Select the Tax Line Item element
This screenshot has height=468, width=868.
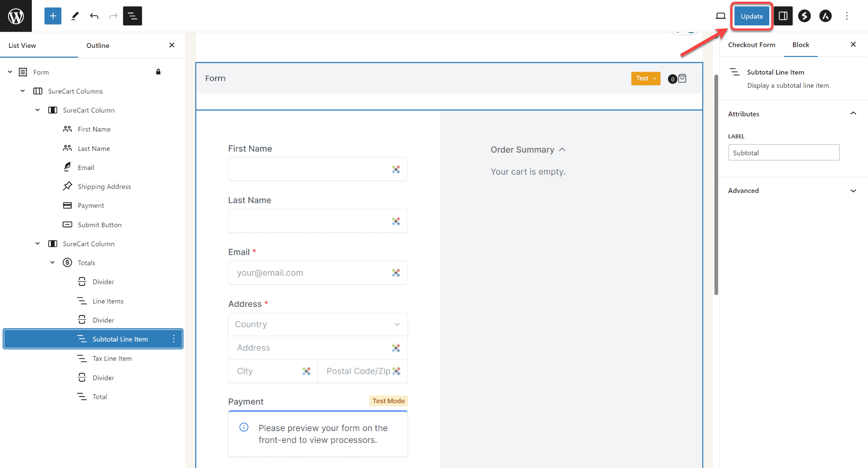pyautogui.click(x=112, y=358)
